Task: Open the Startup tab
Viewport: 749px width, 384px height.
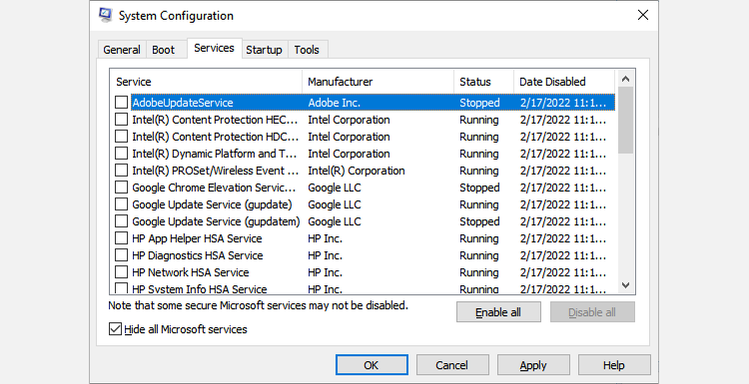Action: point(264,50)
